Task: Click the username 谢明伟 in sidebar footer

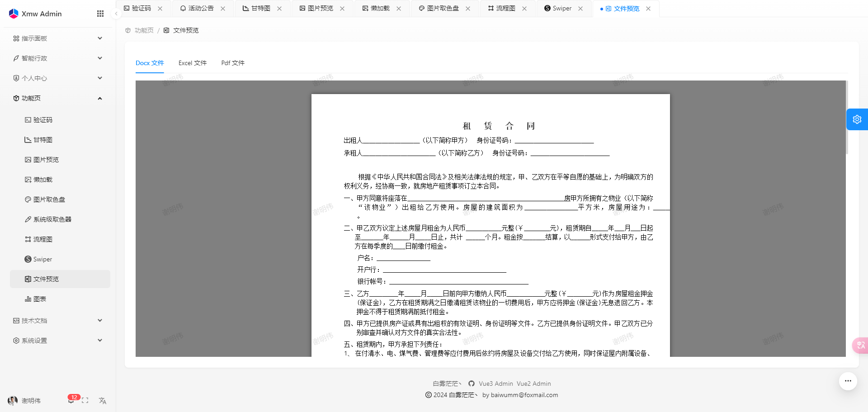Action: pyautogui.click(x=31, y=401)
